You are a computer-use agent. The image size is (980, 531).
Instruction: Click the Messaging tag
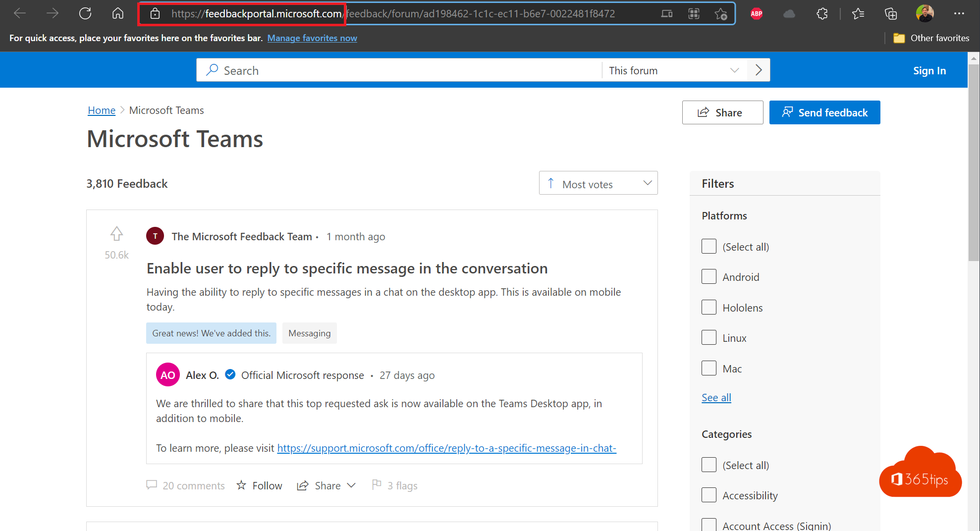pyautogui.click(x=310, y=333)
